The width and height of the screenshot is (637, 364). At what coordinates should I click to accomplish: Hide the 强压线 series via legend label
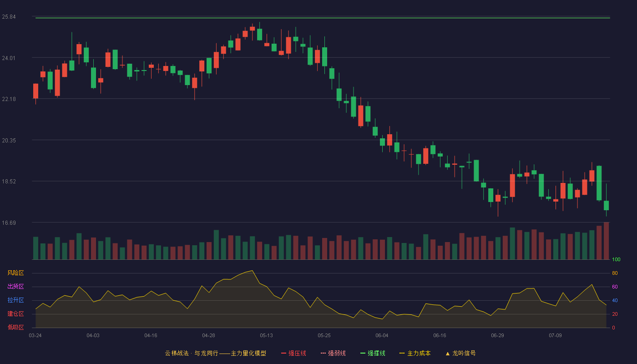coord(297,353)
